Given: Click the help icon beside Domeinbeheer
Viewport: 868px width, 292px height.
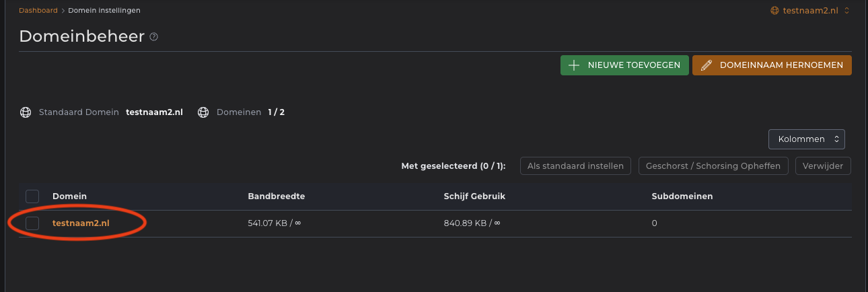Looking at the screenshot, I should pos(154,37).
